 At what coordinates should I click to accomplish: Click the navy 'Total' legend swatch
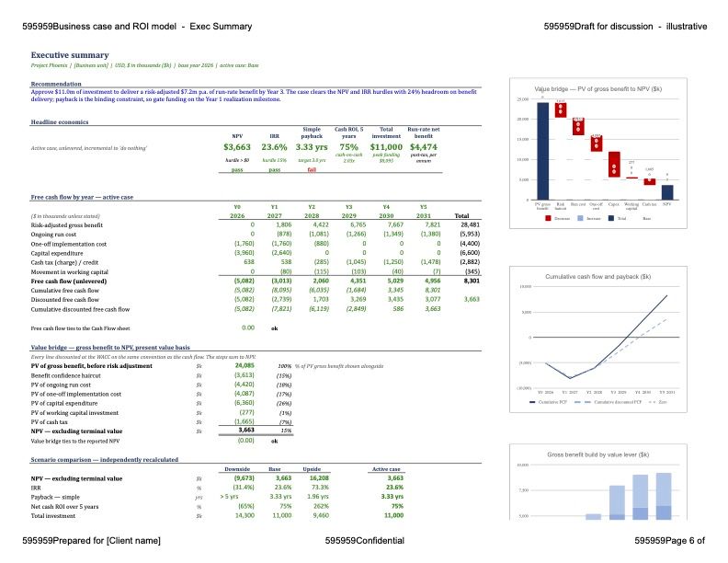[611, 218]
